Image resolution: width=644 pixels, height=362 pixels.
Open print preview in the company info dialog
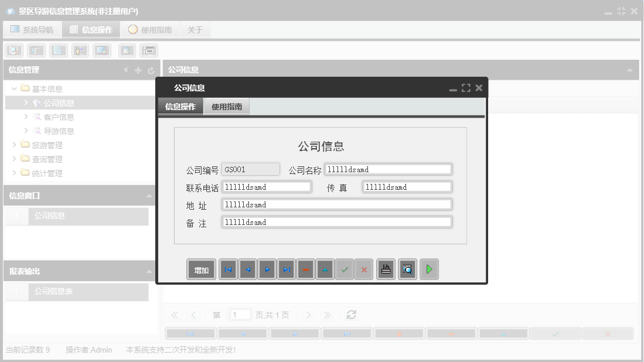(x=407, y=269)
